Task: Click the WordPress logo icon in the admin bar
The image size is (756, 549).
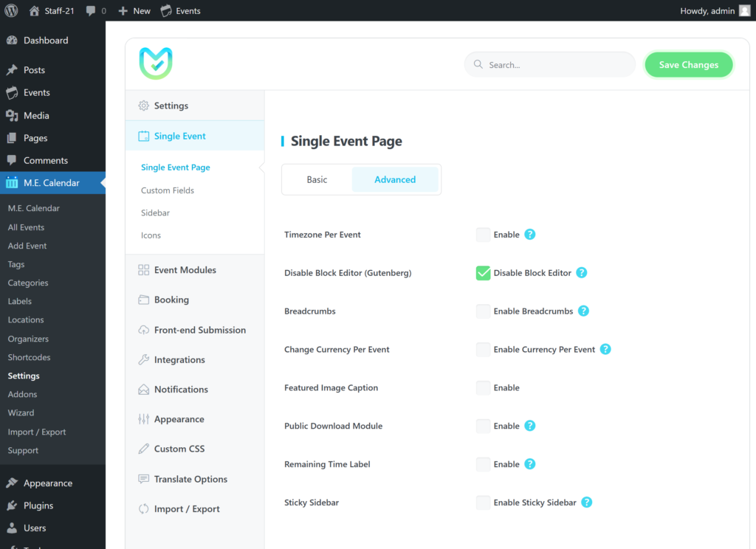Action: click(11, 10)
